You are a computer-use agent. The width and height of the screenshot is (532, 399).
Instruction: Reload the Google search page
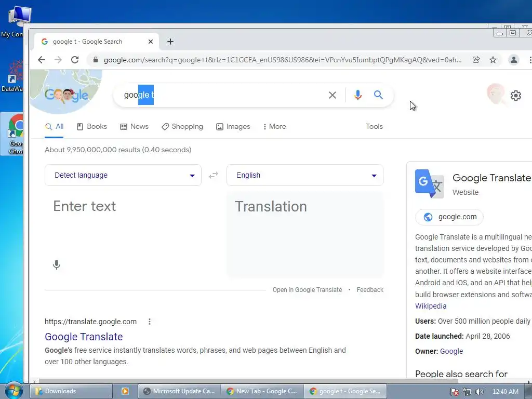75,60
